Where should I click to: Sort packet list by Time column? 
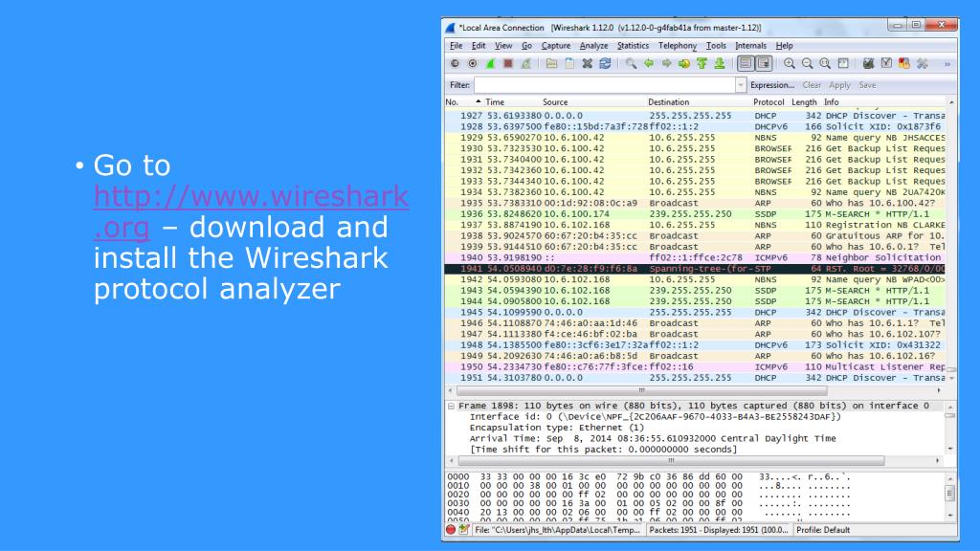click(x=495, y=101)
